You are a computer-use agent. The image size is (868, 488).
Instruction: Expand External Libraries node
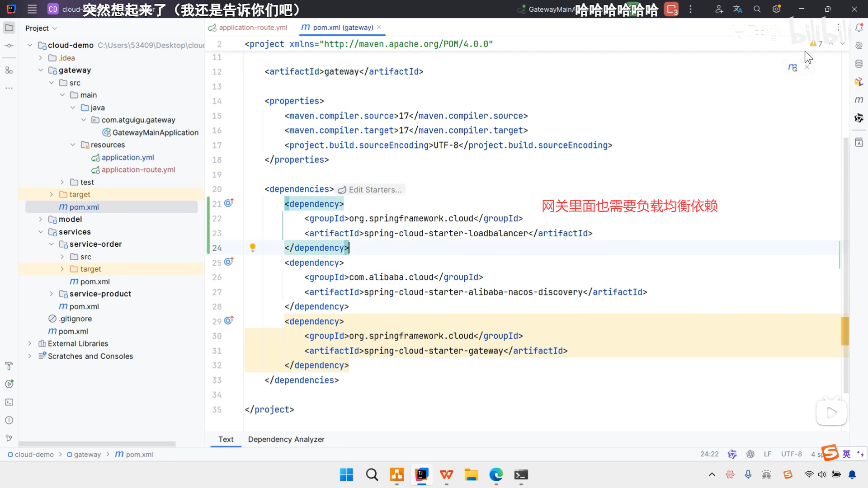point(30,343)
